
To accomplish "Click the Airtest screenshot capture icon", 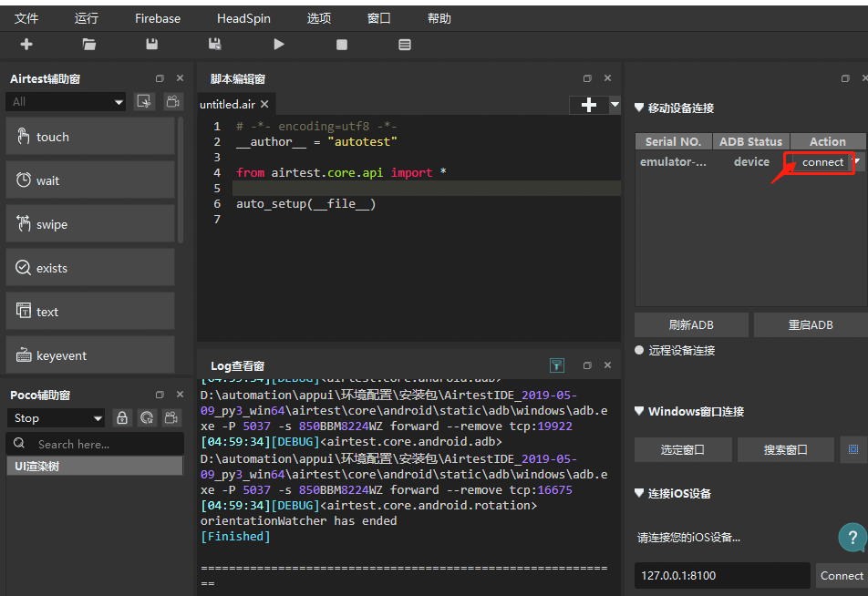I will [x=145, y=102].
